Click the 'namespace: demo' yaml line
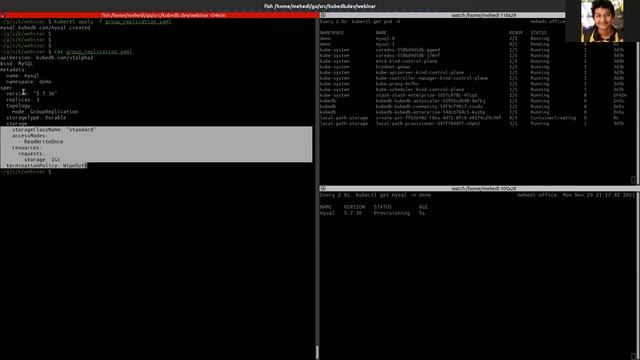This screenshot has height=360, width=640. tap(29, 82)
